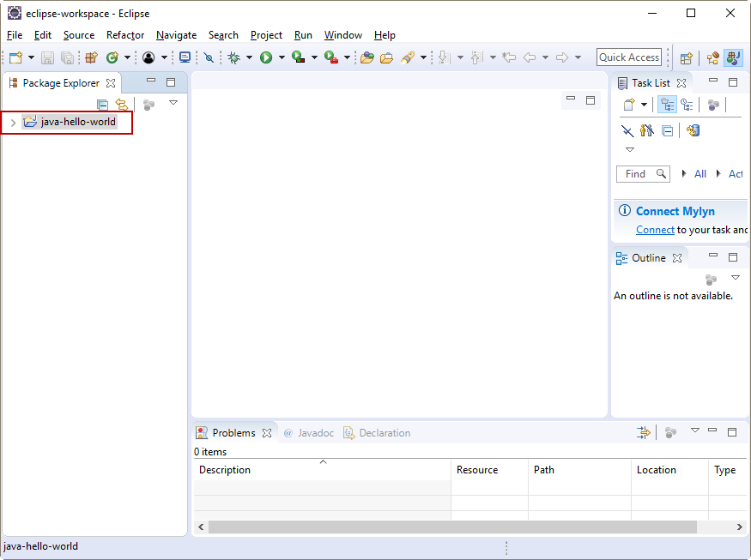Click the All filter link in Task List

700,174
